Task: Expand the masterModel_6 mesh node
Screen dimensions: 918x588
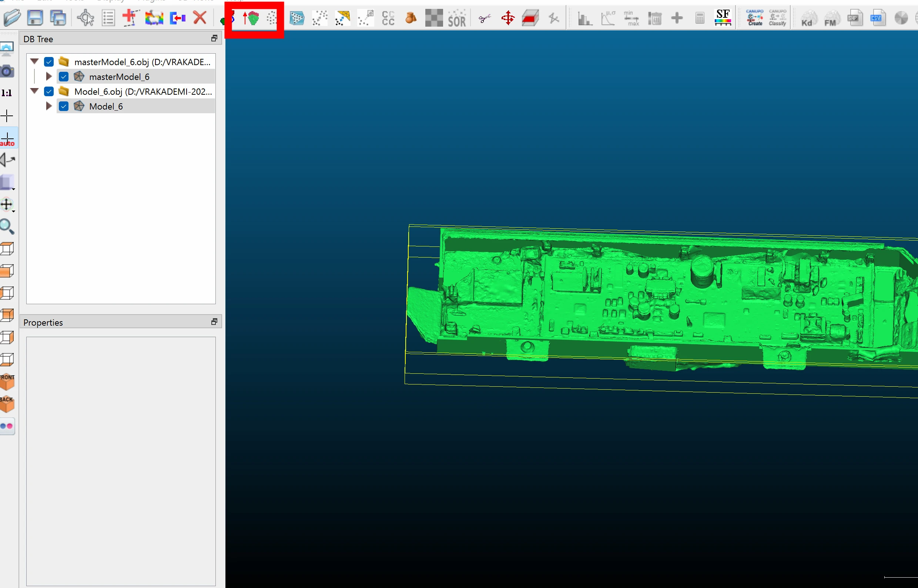Action: click(48, 76)
